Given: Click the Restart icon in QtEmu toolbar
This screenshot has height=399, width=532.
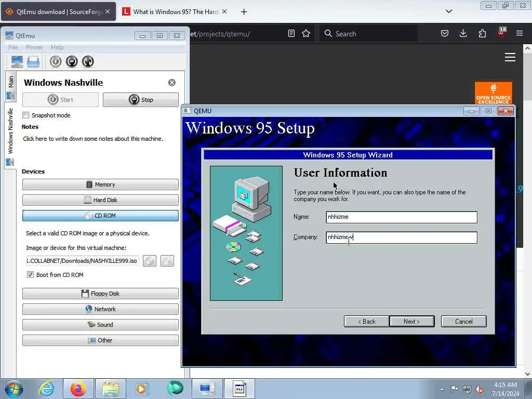Looking at the screenshot, I should [x=88, y=61].
